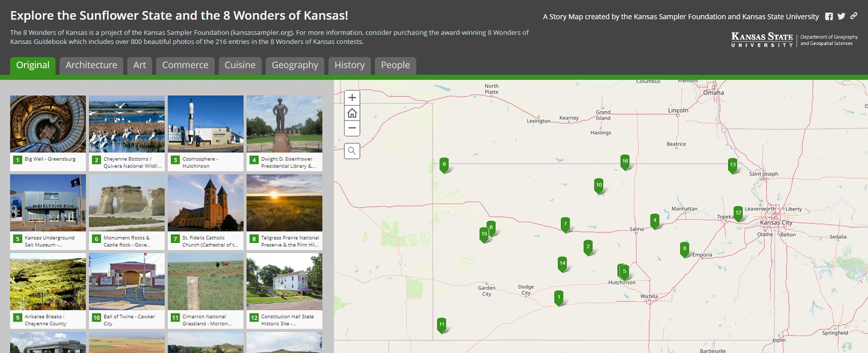The image size is (868, 353).
Task: Switch to the Original tab
Action: [33, 65]
